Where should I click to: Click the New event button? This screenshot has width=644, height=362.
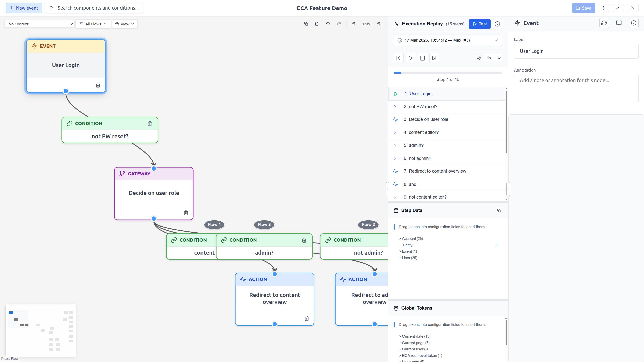pyautogui.click(x=24, y=8)
